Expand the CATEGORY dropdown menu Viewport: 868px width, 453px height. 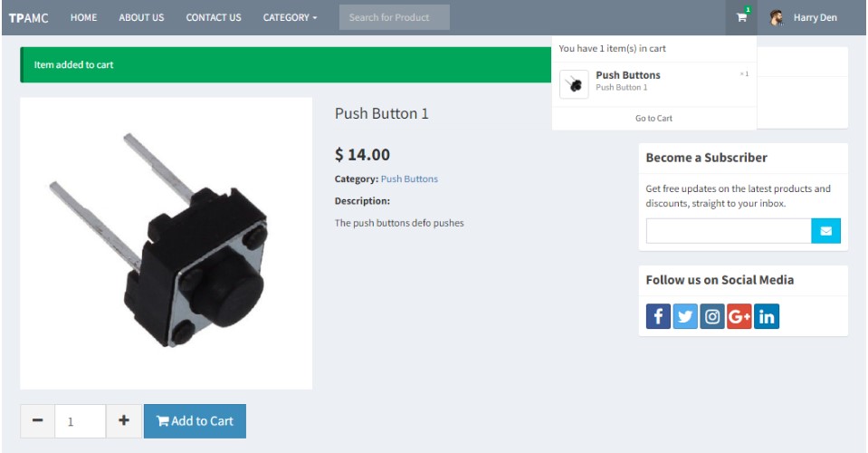[x=290, y=18]
